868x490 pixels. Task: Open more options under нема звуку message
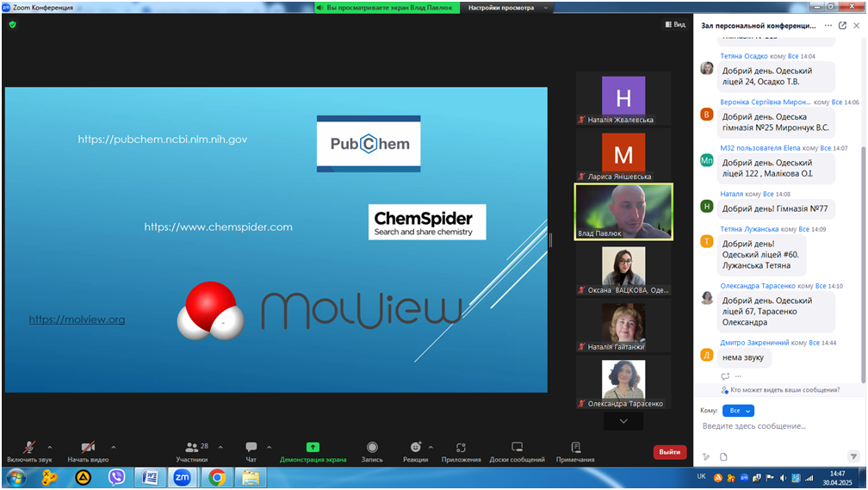click(738, 376)
